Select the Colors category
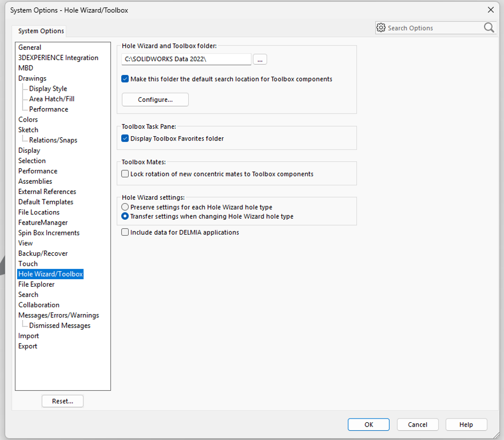Screen dimensions: 504x440 pyautogui.click(x=28, y=120)
